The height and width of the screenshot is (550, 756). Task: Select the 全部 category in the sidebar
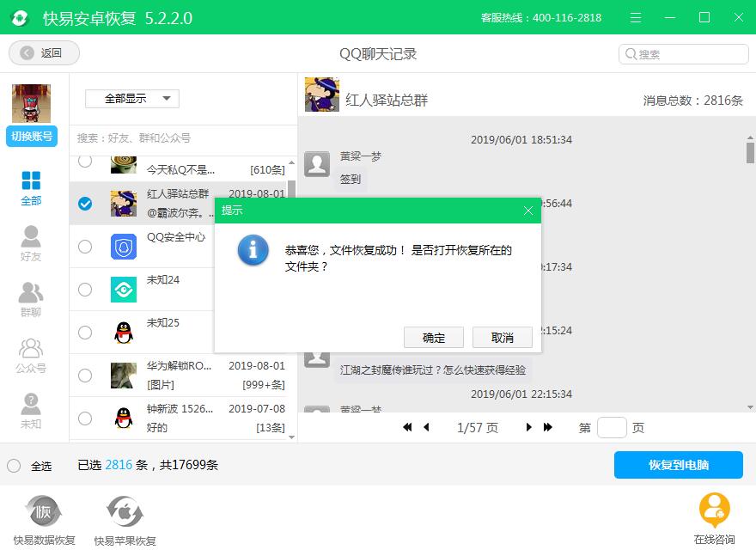(x=31, y=188)
